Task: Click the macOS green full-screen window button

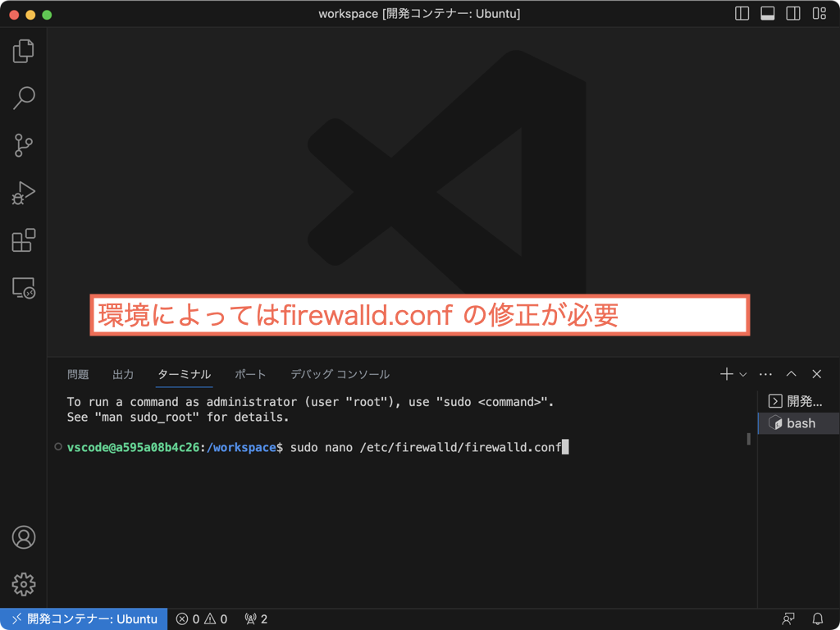Action: [x=47, y=15]
